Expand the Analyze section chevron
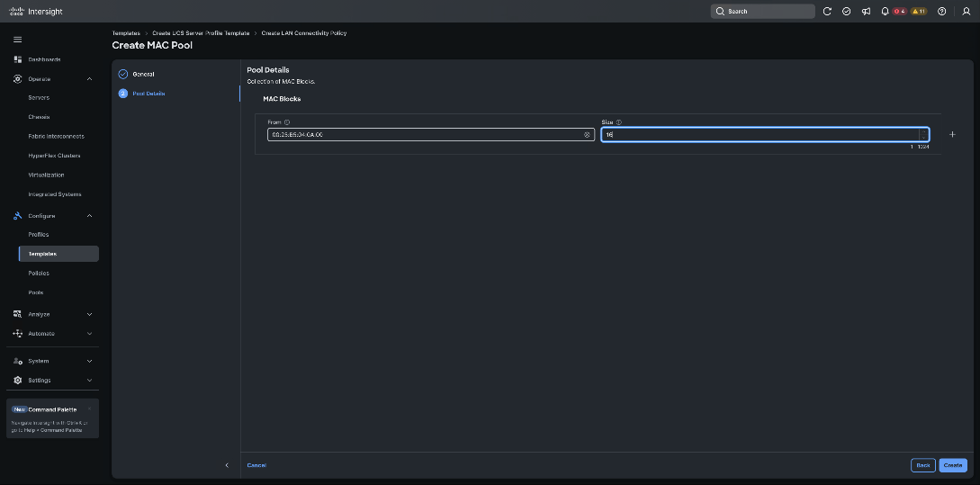Screen dimensions: 980x485 (x=89, y=314)
